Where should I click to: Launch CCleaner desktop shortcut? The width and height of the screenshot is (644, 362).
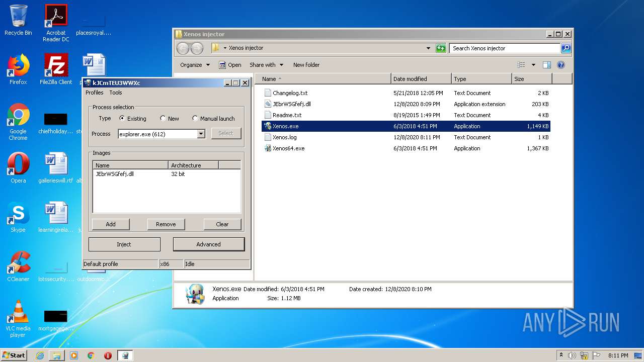click(18, 266)
